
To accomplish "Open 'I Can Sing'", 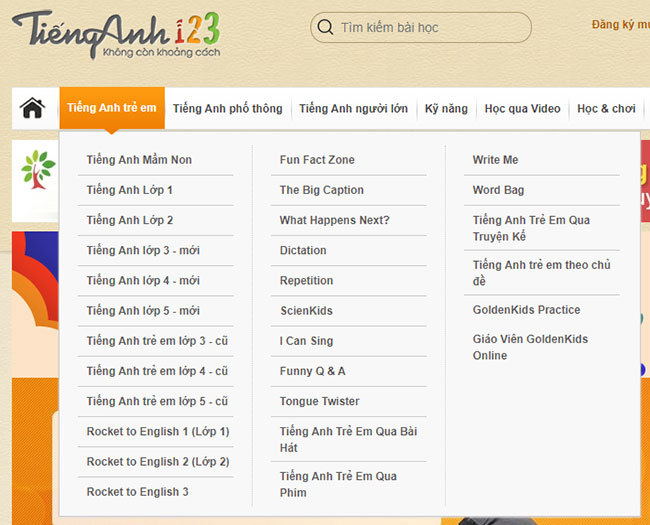I will [x=306, y=341].
